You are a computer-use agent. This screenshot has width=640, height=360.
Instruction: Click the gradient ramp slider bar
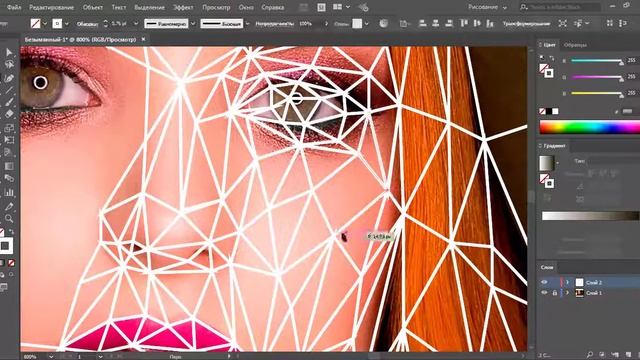[x=591, y=216]
